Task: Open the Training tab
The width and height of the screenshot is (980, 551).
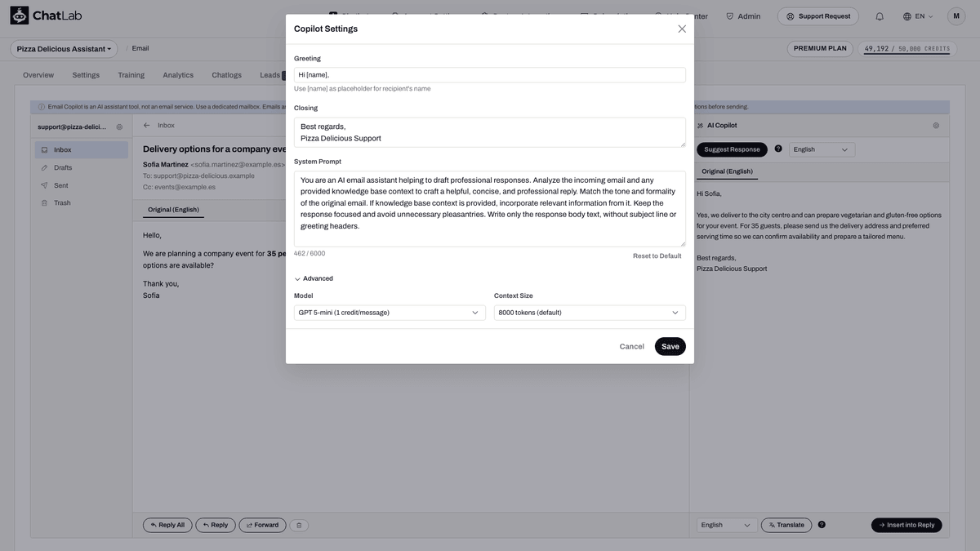Action: pos(131,75)
